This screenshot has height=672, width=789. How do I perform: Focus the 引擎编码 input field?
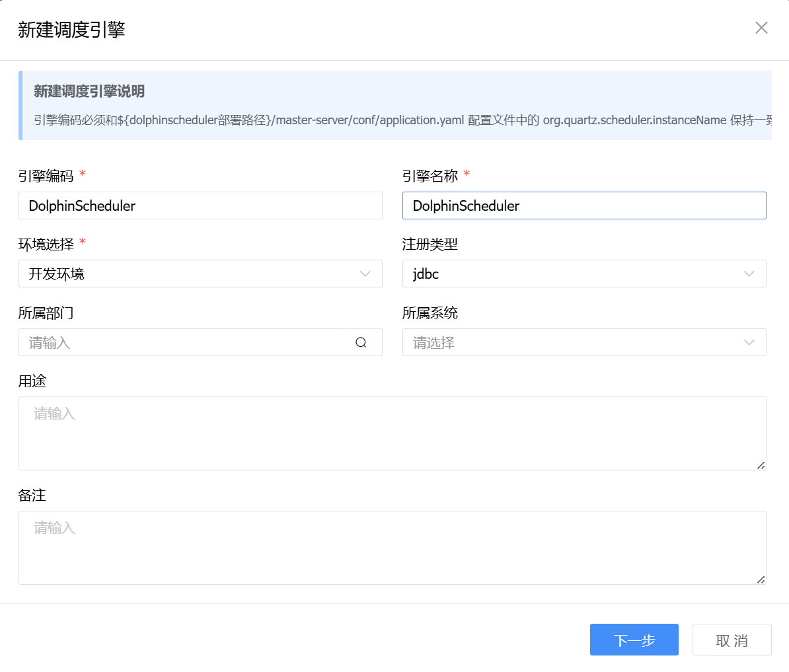(x=200, y=206)
